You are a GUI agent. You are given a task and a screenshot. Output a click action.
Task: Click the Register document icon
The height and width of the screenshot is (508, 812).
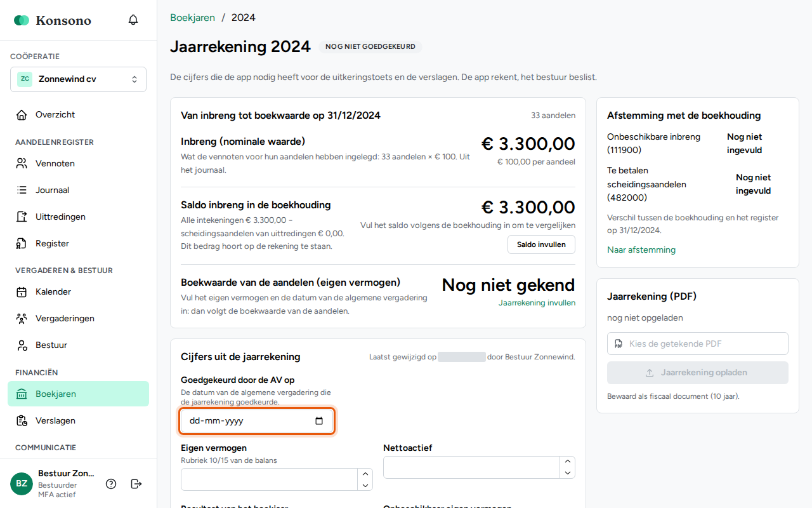tap(22, 244)
